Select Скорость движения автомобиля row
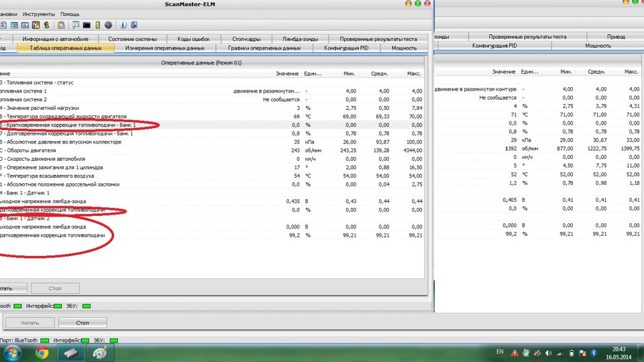 pos(212,159)
